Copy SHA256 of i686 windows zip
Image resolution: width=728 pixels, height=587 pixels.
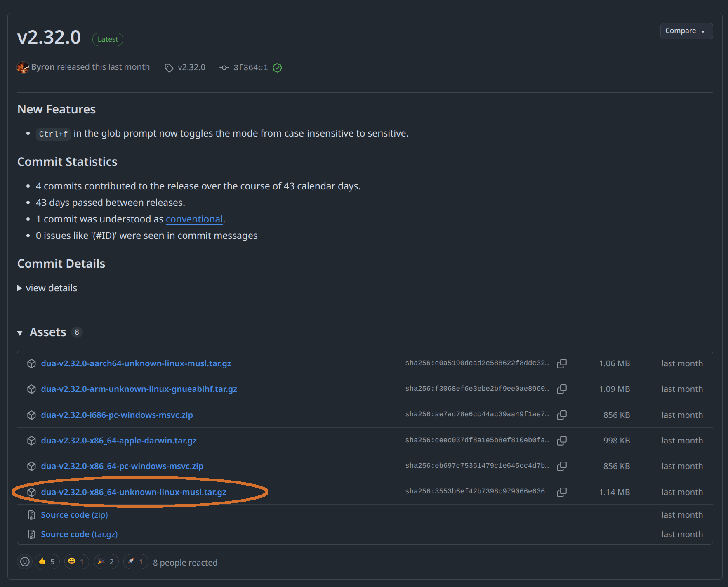point(561,415)
